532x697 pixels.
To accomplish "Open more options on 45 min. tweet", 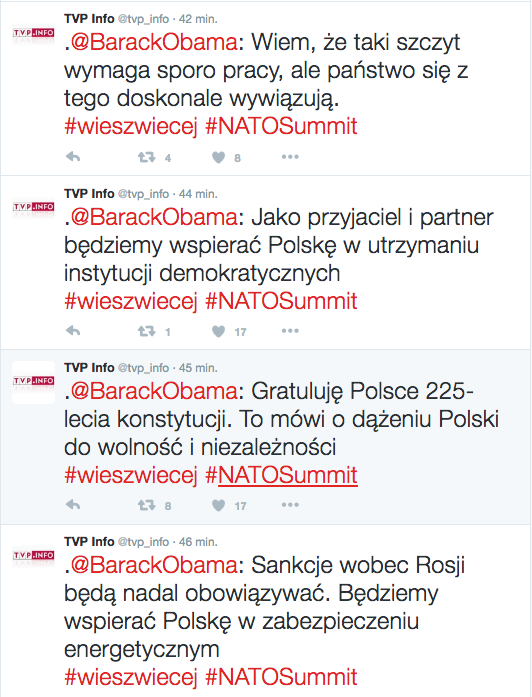I will click(x=290, y=505).
